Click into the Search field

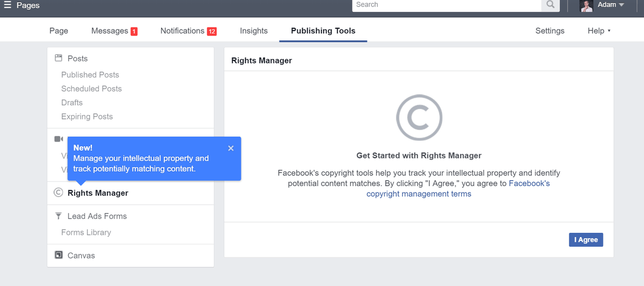pos(447,5)
